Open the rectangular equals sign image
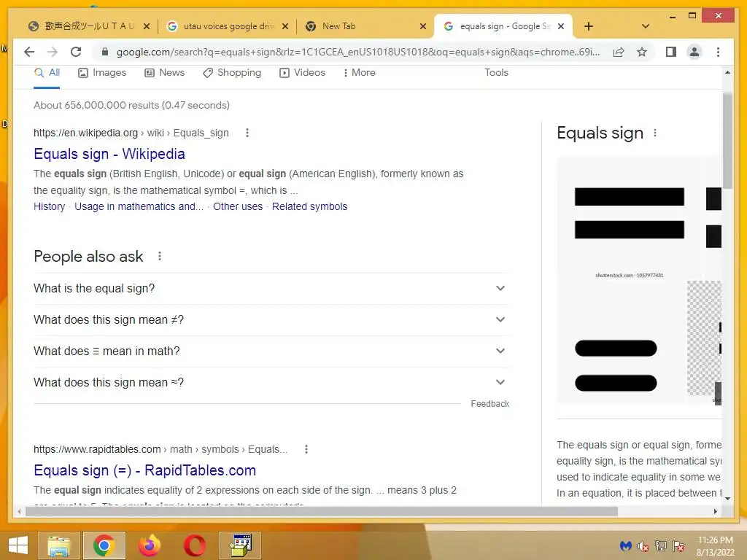Screen dimensions: 747x560 pos(629,219)
